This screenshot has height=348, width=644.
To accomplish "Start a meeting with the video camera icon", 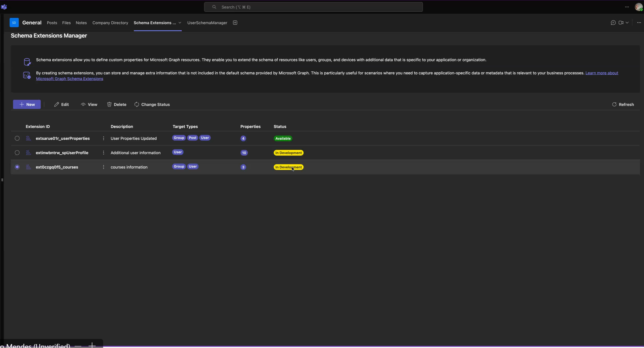I will [621, 23].
